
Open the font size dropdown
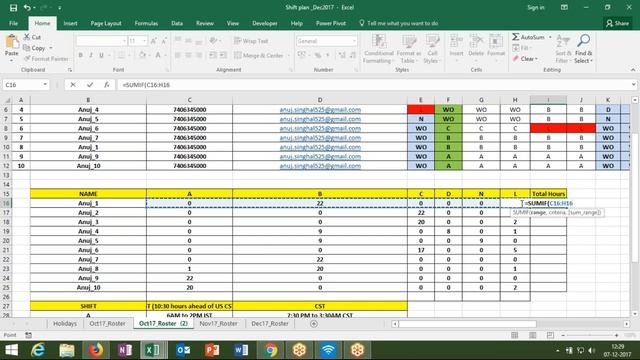point(144,41)
